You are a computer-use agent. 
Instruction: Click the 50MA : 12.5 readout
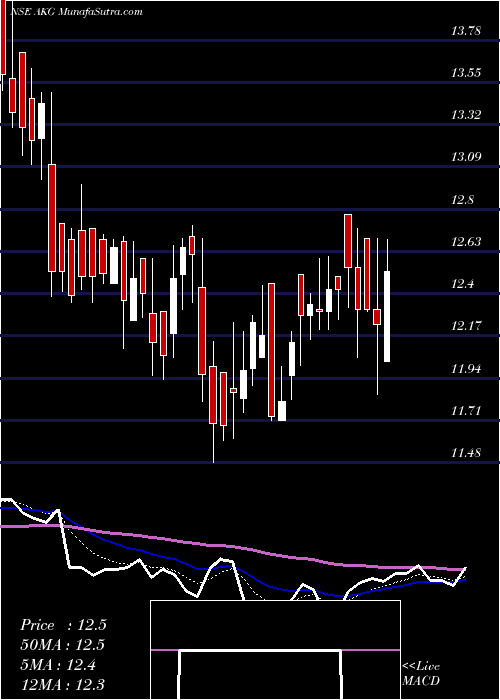[x=63, y=645]
